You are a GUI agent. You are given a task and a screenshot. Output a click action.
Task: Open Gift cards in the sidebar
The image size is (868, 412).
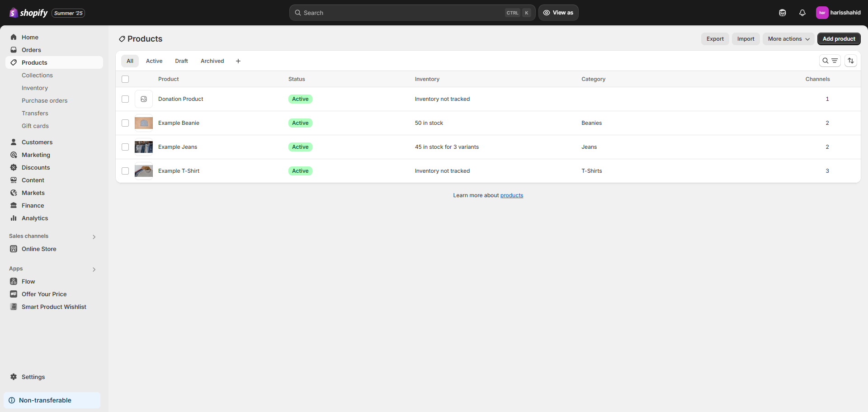coord(35,126)
